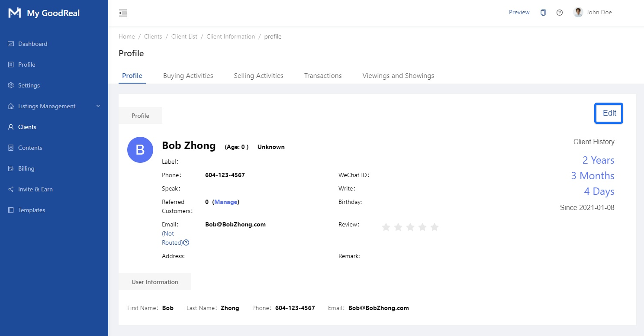Switch to the Buying Activities tab

tap(188, 76)
